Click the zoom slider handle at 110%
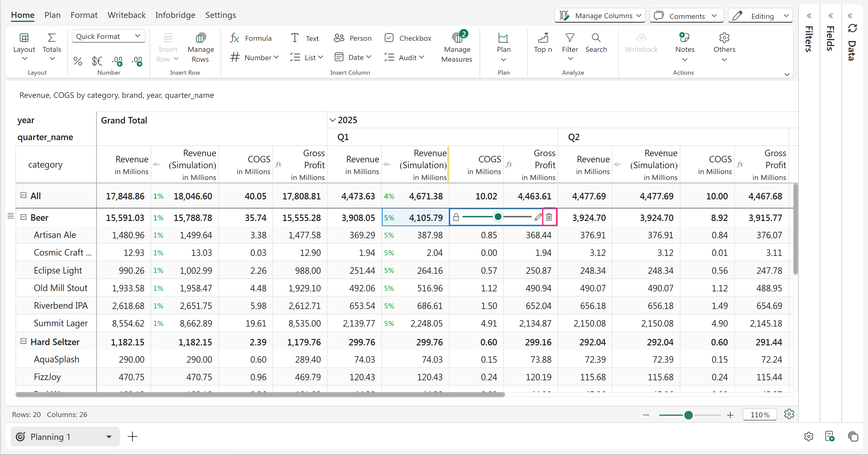The height and width of the screenshot is (455, 868). tap(688, 415)
